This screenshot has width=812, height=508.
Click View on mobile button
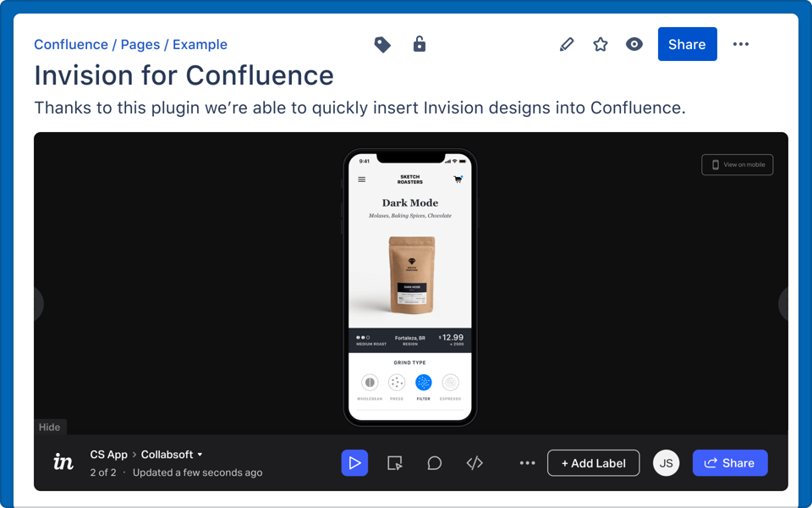[737, 165]
